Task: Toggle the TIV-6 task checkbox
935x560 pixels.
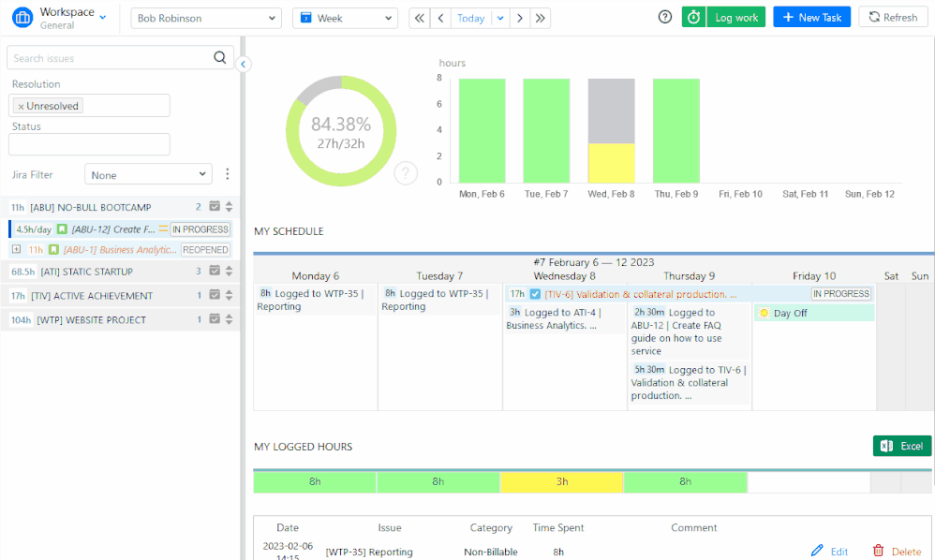Action: 535,294
